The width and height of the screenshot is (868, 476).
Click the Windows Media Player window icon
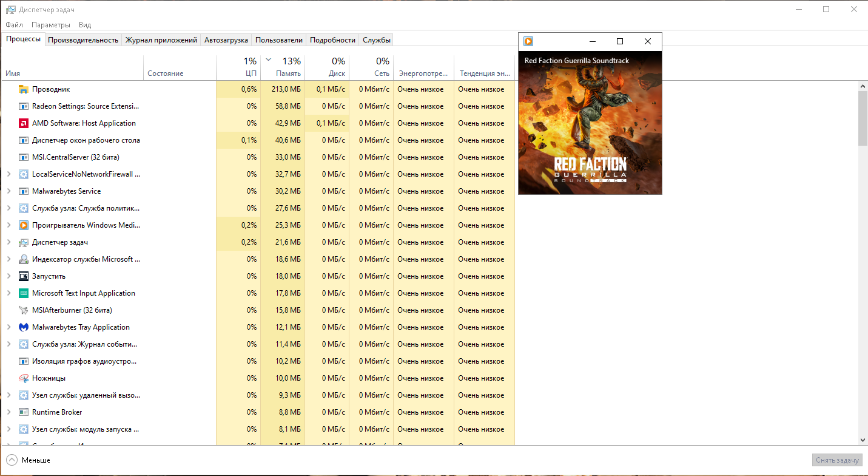tap(528, 41)
